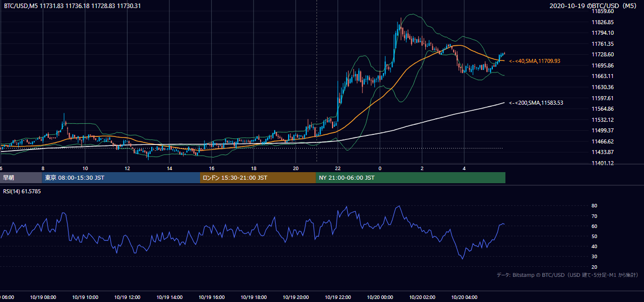Image resolution: width=644 pixels, height=302 pixels.
Task: Click price axis value 11433.87
Action: click(603, 152)
